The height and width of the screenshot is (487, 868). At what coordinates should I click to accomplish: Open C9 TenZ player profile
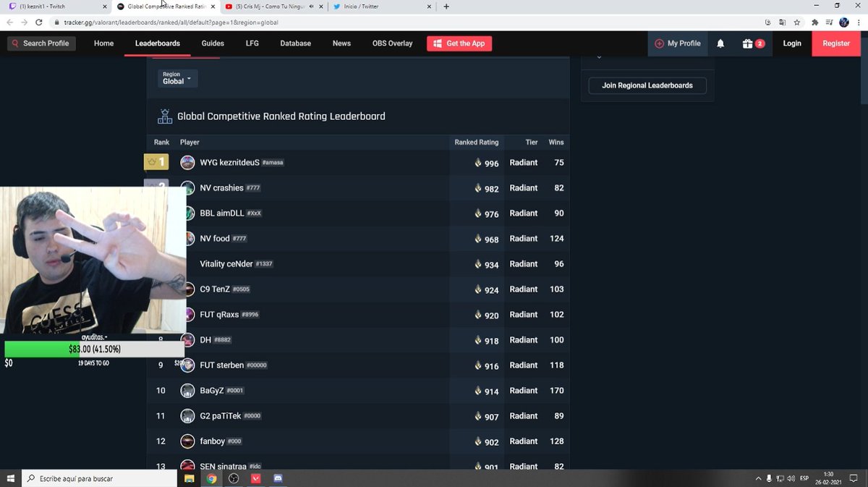214,289
